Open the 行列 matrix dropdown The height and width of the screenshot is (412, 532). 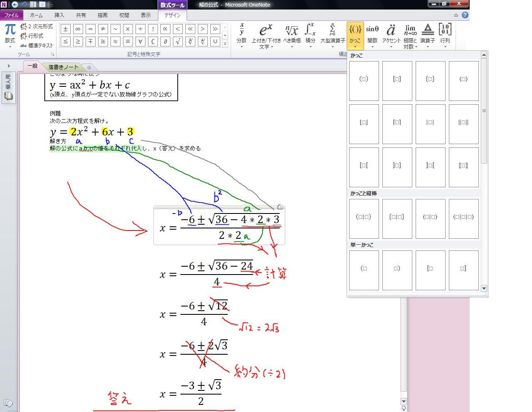click(x=445, y=36)
